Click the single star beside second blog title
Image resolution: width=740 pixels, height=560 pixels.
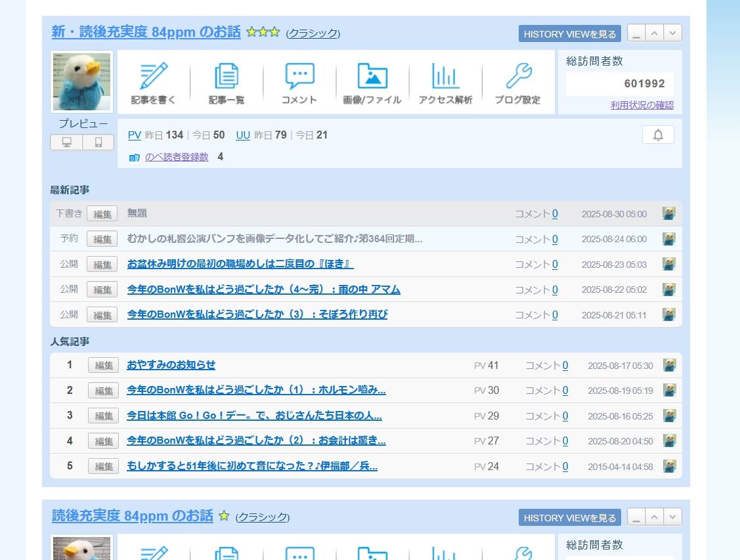tap(224, 515)
